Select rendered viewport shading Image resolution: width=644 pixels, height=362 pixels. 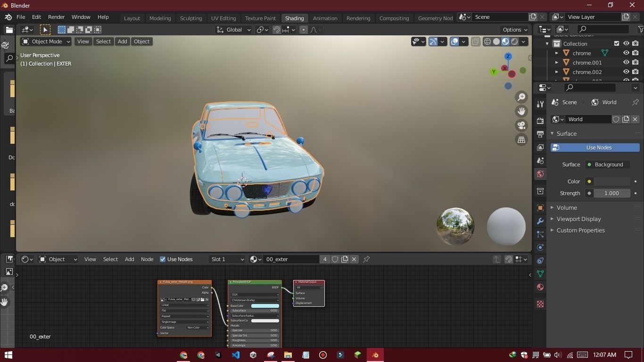pos(514,41)
